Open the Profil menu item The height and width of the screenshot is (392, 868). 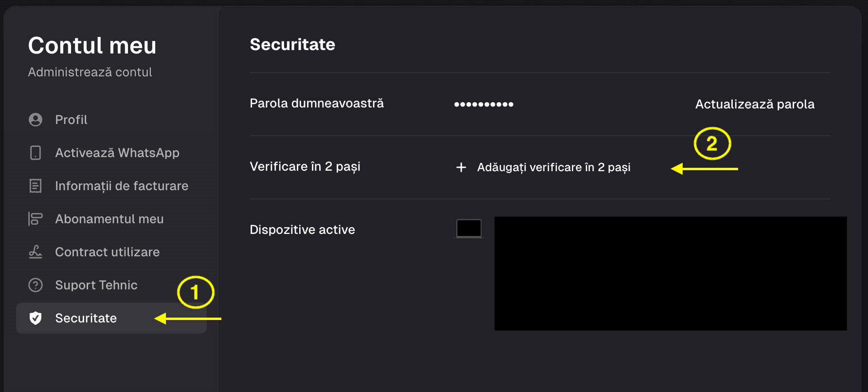(x=111, y=120)
